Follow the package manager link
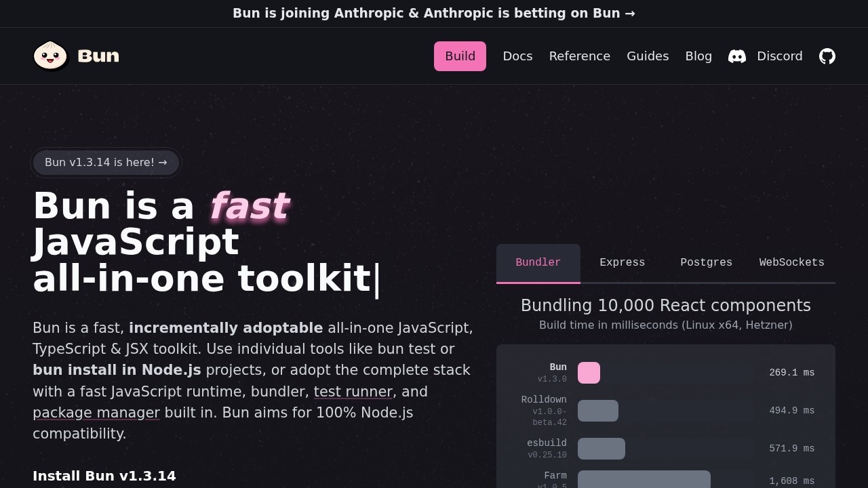 pyautogui.click(x=96, y=413)
